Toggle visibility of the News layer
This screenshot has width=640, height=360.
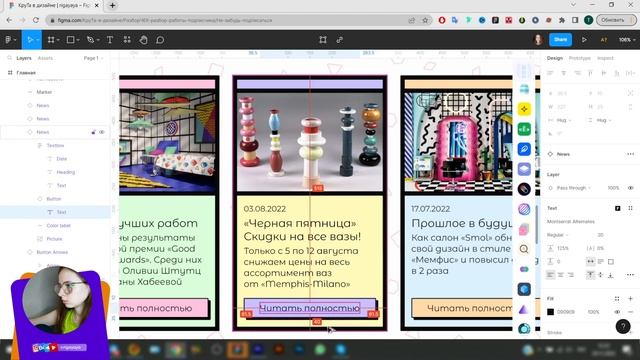[x=102, y=132]
